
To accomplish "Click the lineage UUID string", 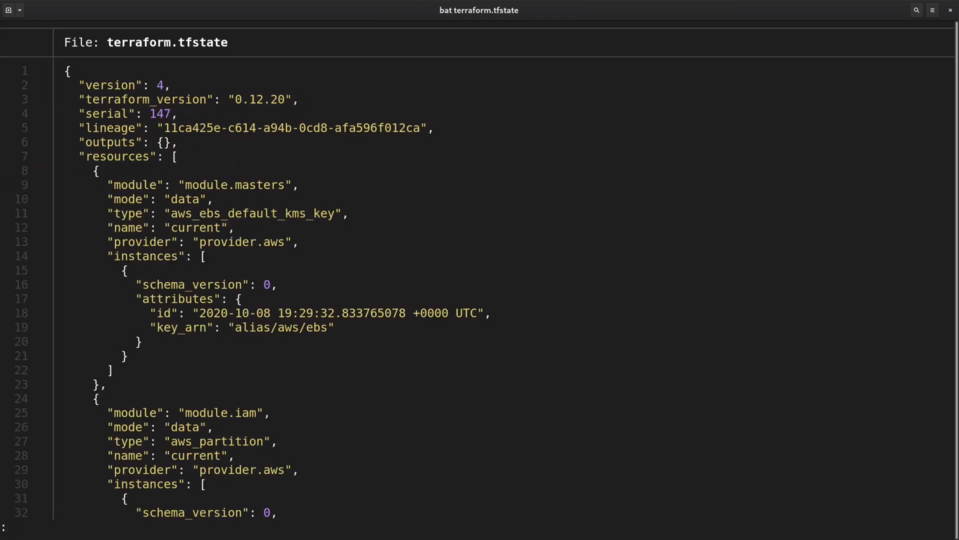I will tap(292, 128).
